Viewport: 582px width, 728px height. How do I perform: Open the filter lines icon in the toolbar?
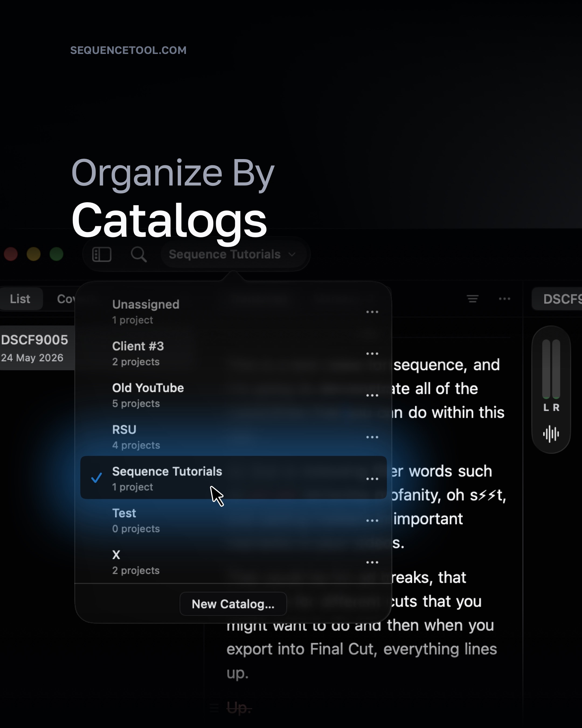473,299
